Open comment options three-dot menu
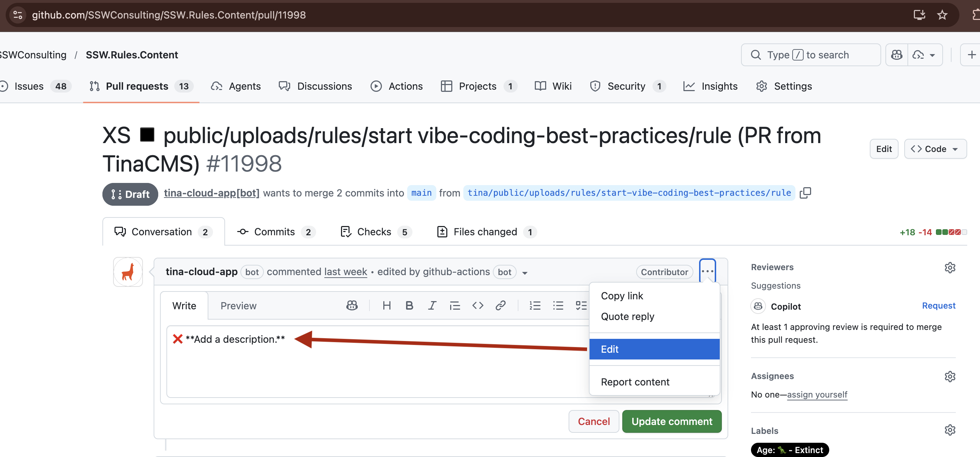This screenshot has height=457, width=980. [x=707, y=271]
